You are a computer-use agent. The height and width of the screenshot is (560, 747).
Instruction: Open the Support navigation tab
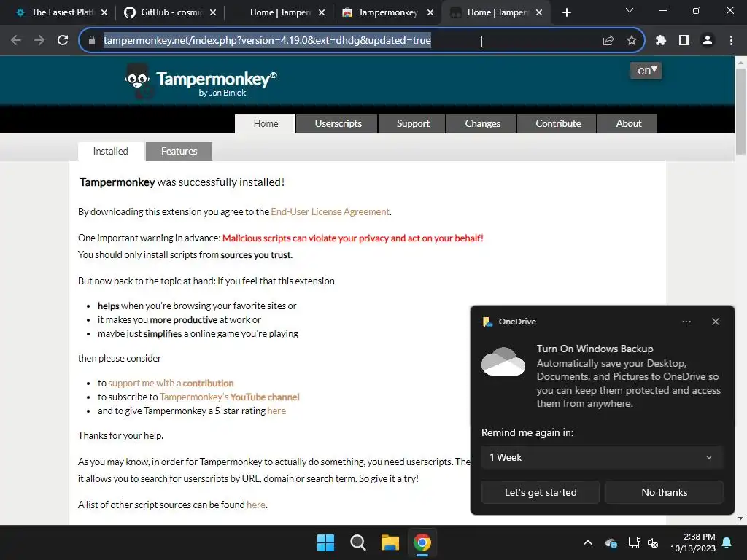click(x=413, y=124)
